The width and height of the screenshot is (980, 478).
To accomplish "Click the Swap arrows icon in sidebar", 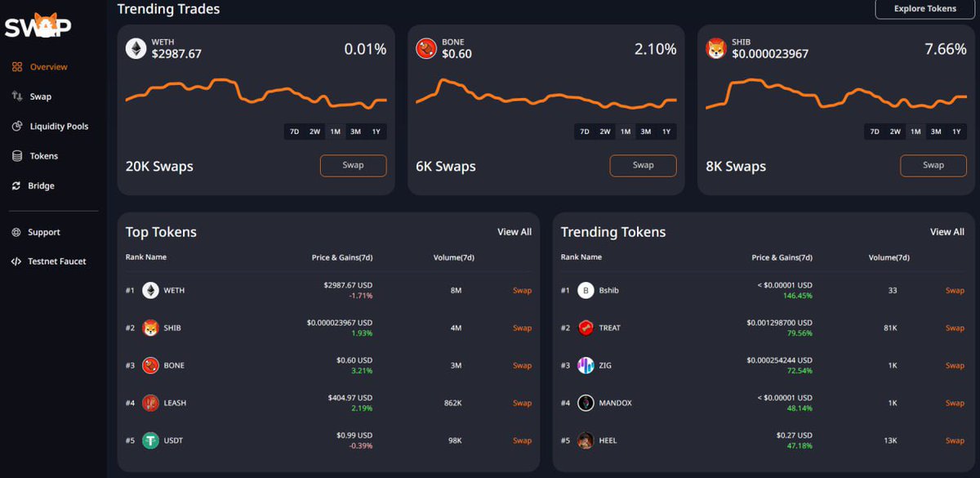I will click(x=17, y=96).
